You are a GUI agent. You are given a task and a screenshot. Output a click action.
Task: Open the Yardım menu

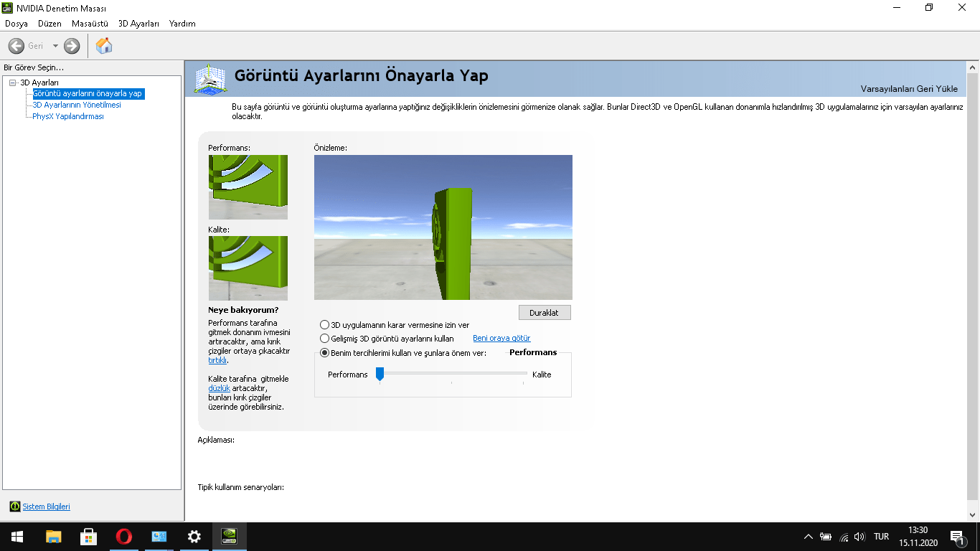182,24
